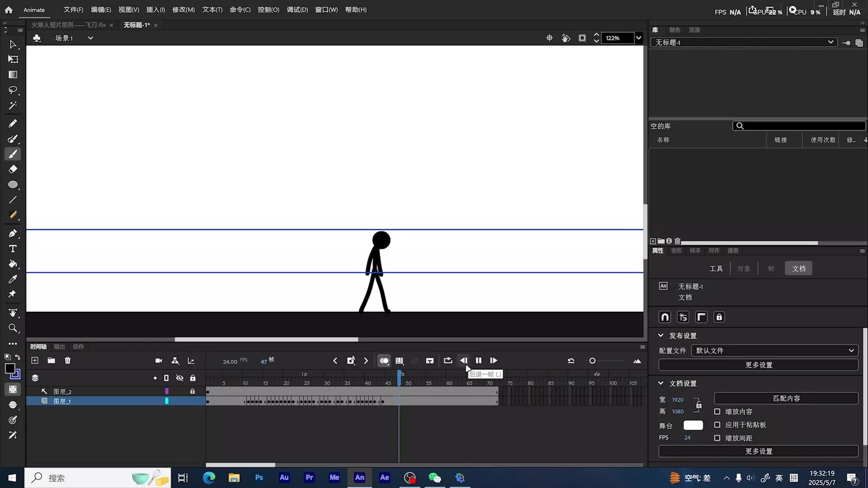
Task: Open the 修改(M) menu
Action: pos(183,9)
